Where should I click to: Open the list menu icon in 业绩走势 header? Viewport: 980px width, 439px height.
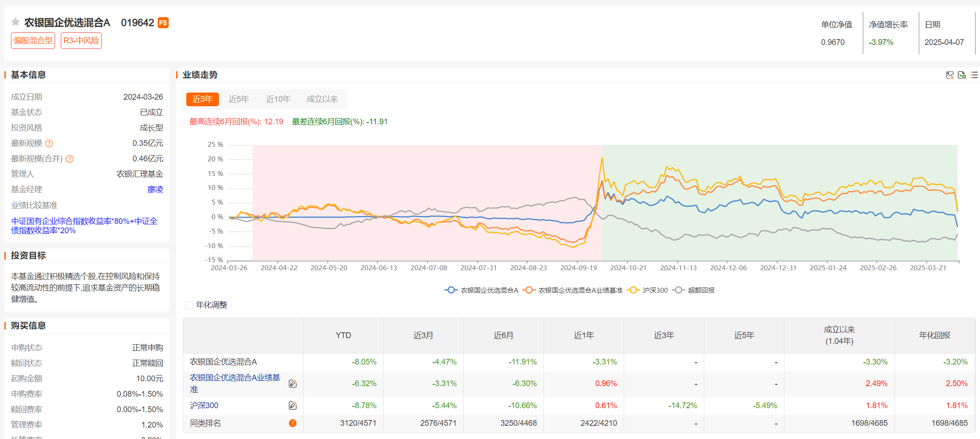point(974,75)
